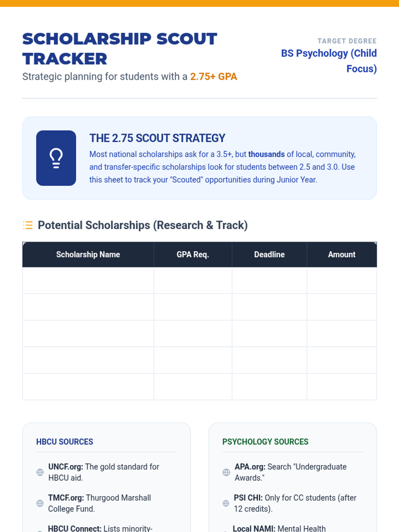Click the lightbulb strategy icon
The image size is (399, 532).
point(56,158)
